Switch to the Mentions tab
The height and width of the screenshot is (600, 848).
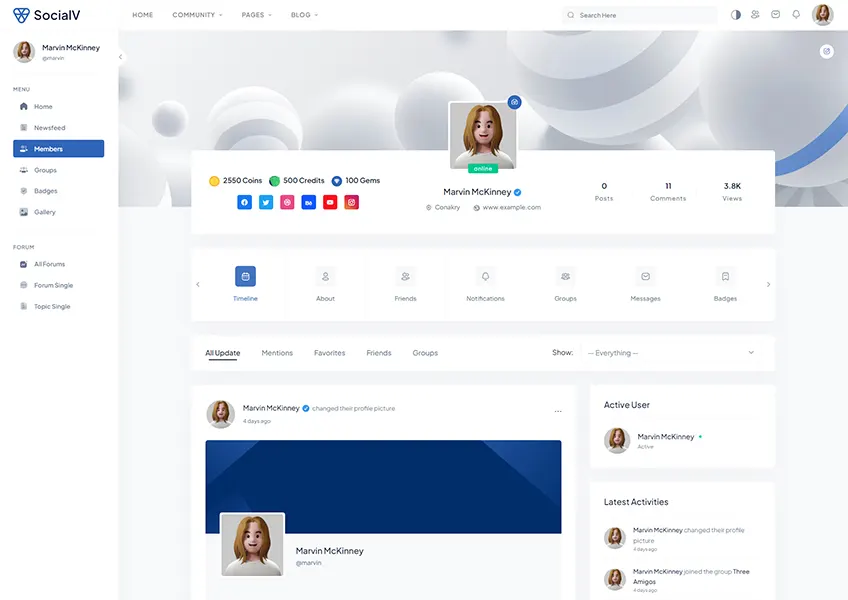pos(277,353)
